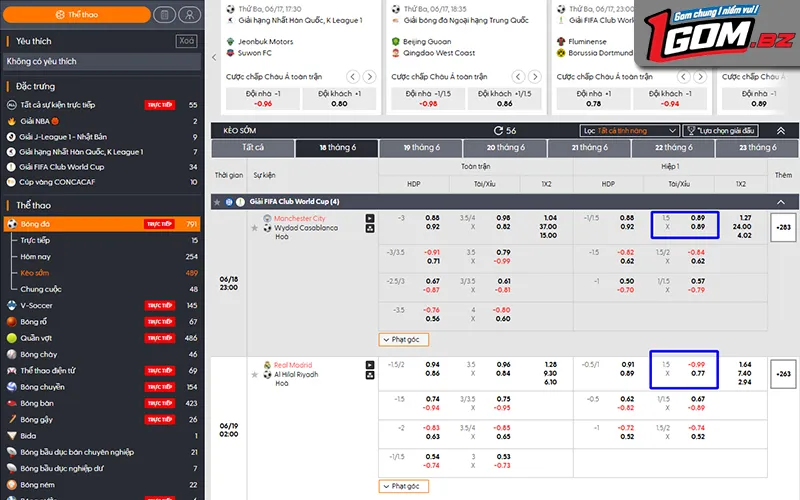Viewport: 800px width, 500px height.
Task: Select the Bóng chuyền volleyball icon
Action: pyautogui.click(x=12, y=387)
